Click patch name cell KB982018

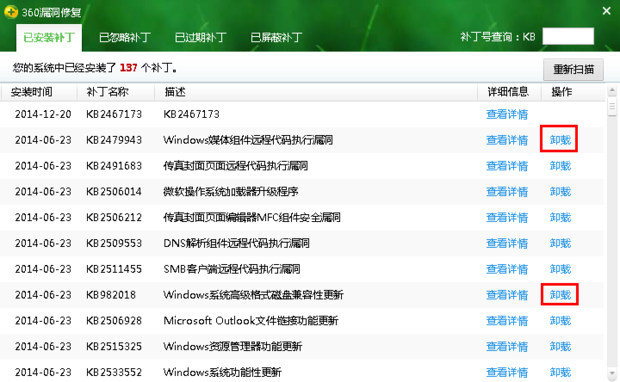pyautogui.click(x=111, y=295)
